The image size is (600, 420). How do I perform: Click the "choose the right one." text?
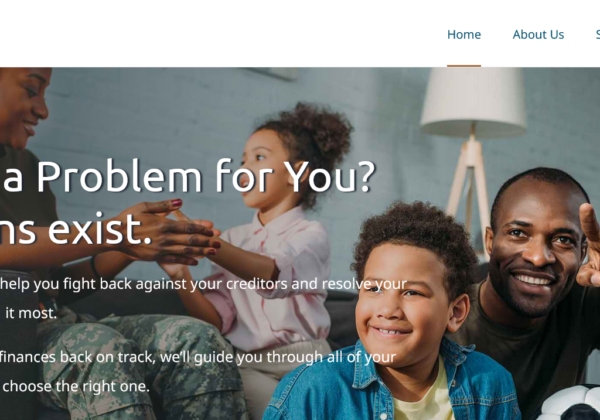click(76, 386)
